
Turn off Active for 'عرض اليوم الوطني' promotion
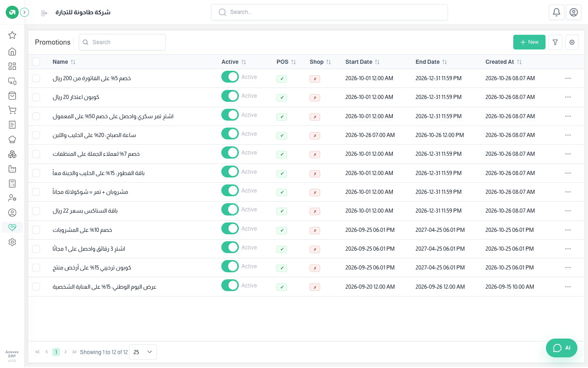tap(230, 285)
